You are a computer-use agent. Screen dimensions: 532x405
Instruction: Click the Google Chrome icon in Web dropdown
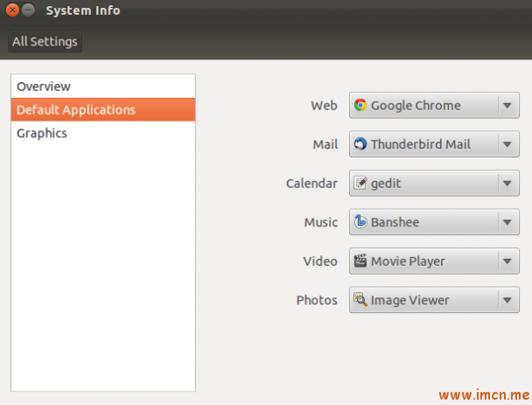(x=360, y=105)
